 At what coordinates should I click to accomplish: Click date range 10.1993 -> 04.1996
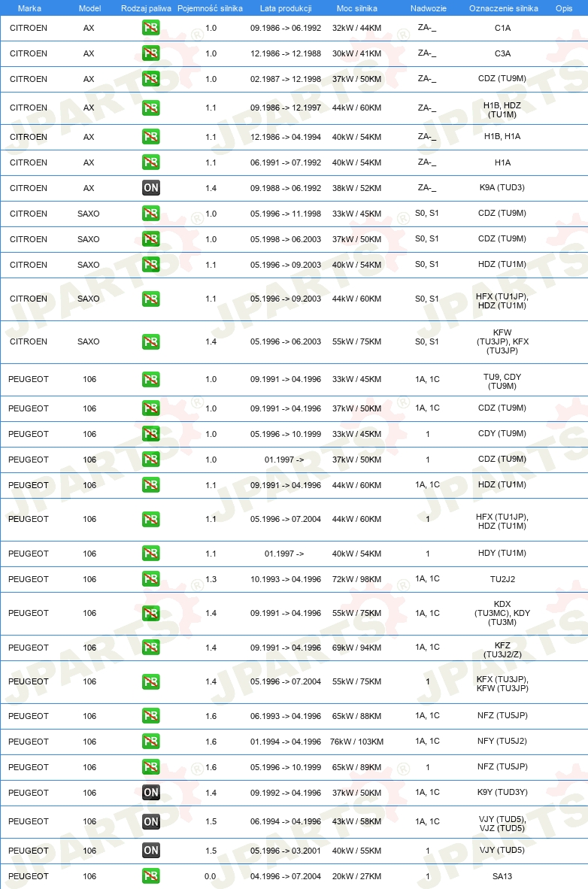pos(286,579)
